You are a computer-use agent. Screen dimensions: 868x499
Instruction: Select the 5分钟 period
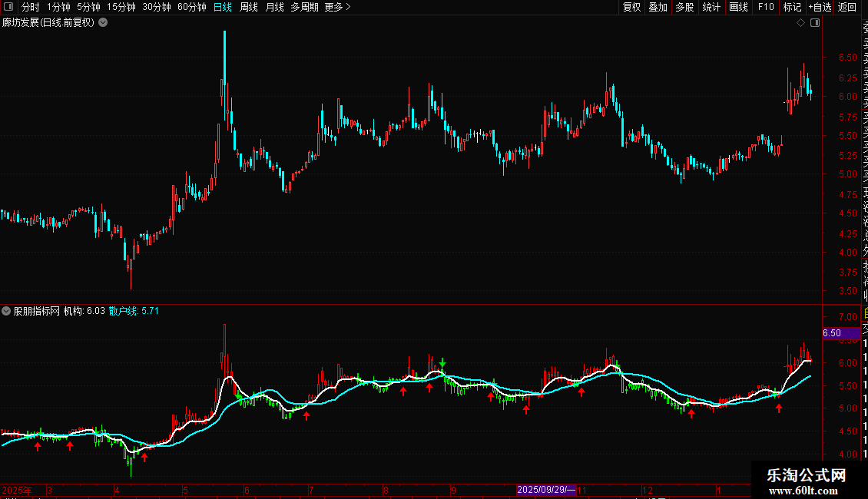click(88, 7)
